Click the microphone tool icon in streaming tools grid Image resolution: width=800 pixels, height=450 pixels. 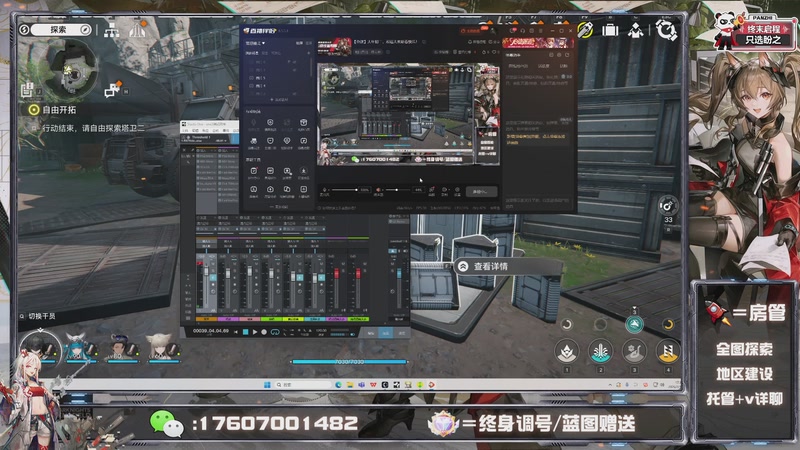tap(254, 123)
